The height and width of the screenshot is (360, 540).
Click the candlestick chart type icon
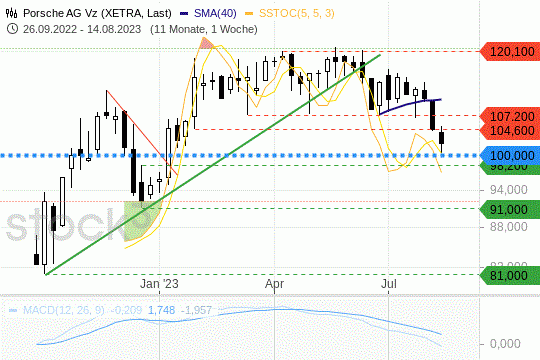pos(12,13)
